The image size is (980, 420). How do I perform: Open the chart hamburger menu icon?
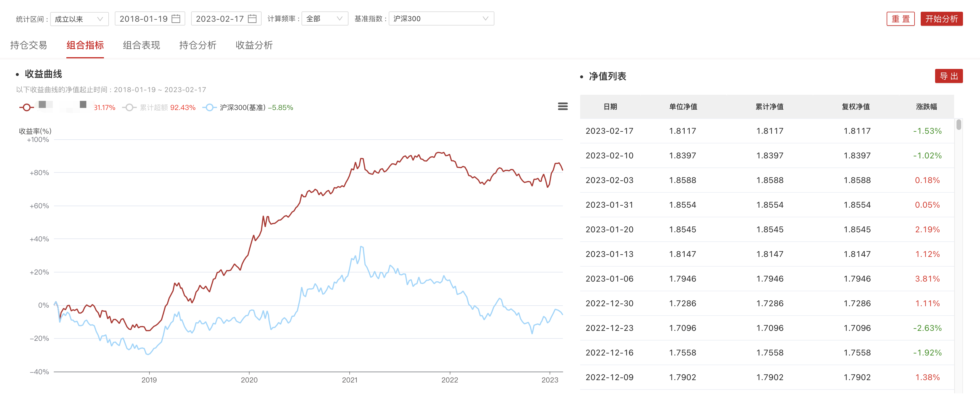click(x=563, y=106)
